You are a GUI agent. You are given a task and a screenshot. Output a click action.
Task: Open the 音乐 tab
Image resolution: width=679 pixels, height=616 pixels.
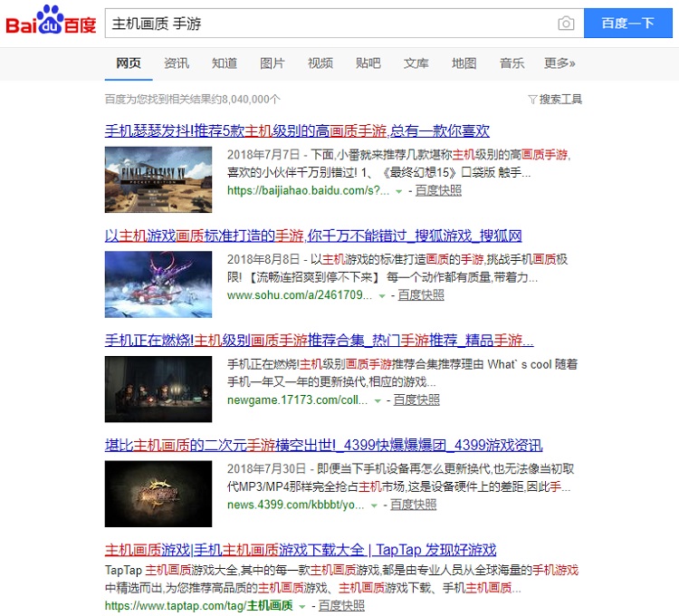(x=512, y=63)
